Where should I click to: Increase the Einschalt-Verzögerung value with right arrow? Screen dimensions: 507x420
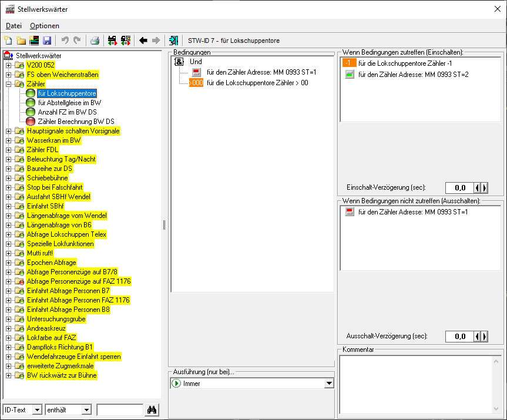click(x=485, y=188)
